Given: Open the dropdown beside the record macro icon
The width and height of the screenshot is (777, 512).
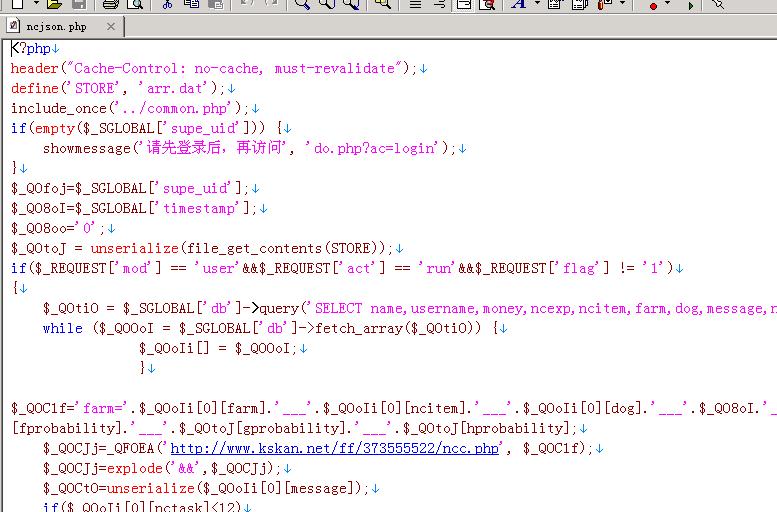Looking at the screenshot, I should pos(667,3).
